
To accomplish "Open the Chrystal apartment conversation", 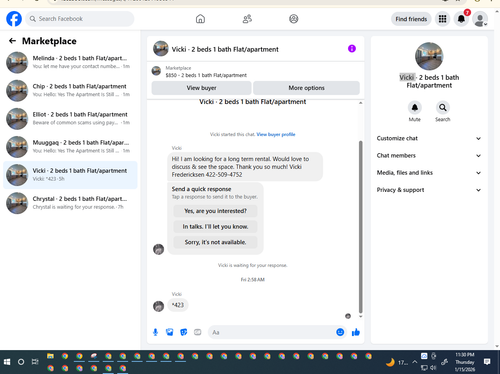I will (x=70, y=203).
